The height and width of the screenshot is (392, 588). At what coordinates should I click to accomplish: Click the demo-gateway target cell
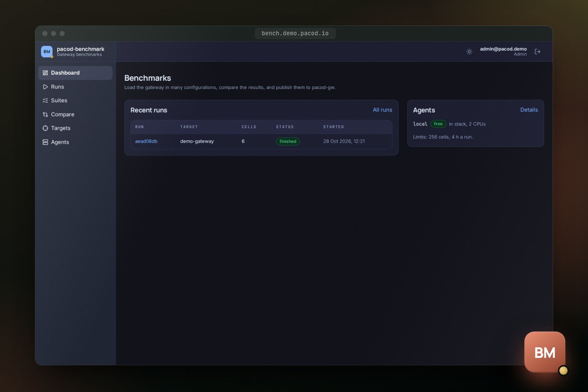[x=197, y=142]
